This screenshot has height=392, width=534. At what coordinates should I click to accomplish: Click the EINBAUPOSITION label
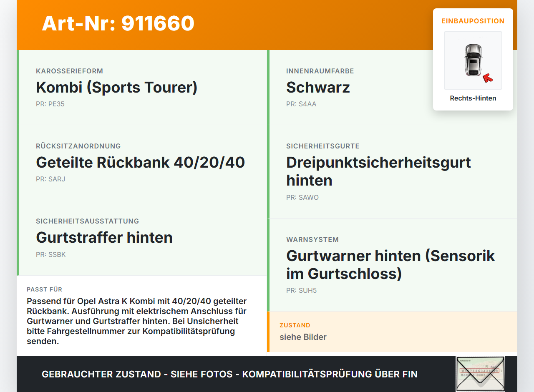473,21
